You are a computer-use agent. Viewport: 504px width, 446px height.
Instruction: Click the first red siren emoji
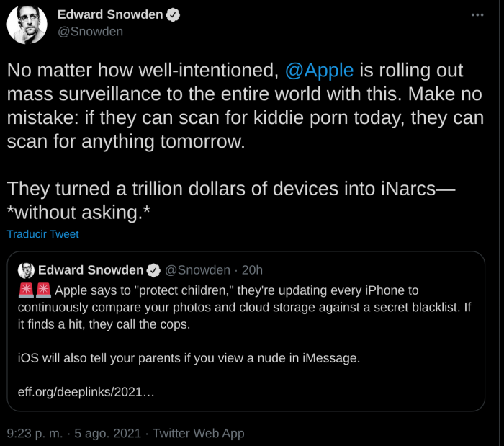point(26,291)
